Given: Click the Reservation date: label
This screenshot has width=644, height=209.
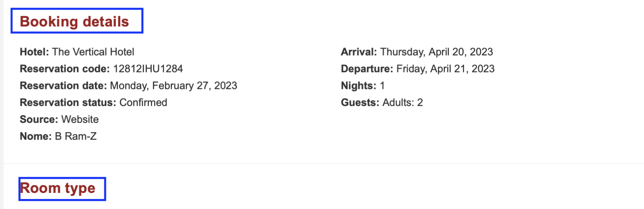Looking at the screenshot, I should (x=63, y=86).
